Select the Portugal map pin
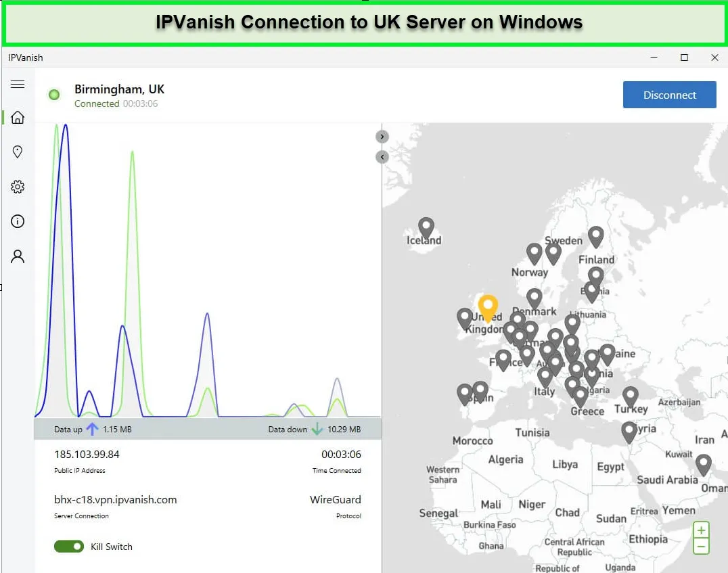 point(465,394)
